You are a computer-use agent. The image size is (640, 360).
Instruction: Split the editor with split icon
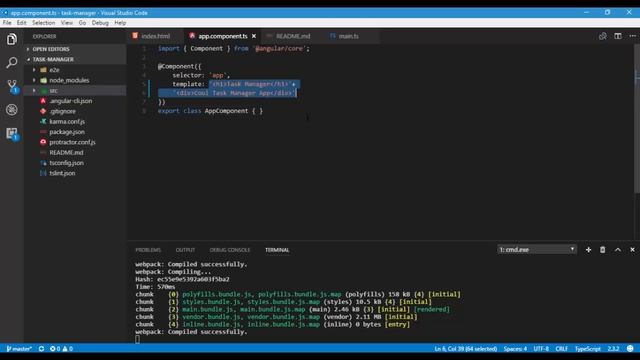[618, 36]
